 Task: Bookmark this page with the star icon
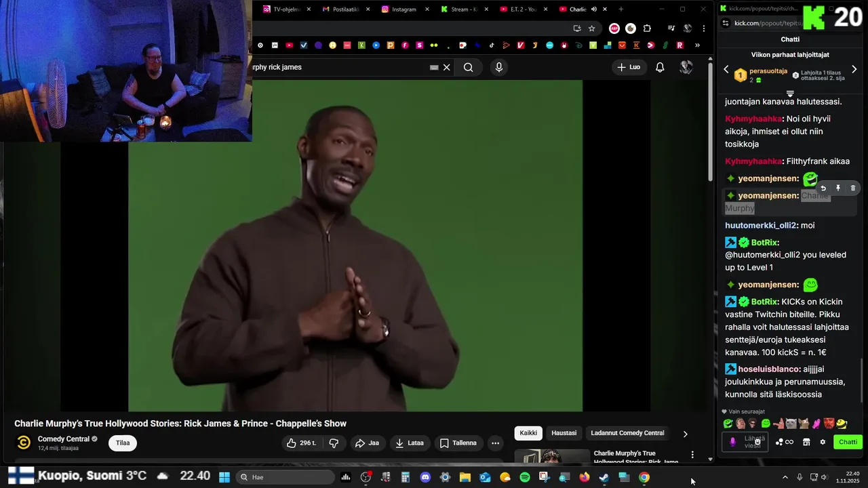click(592, 28)
